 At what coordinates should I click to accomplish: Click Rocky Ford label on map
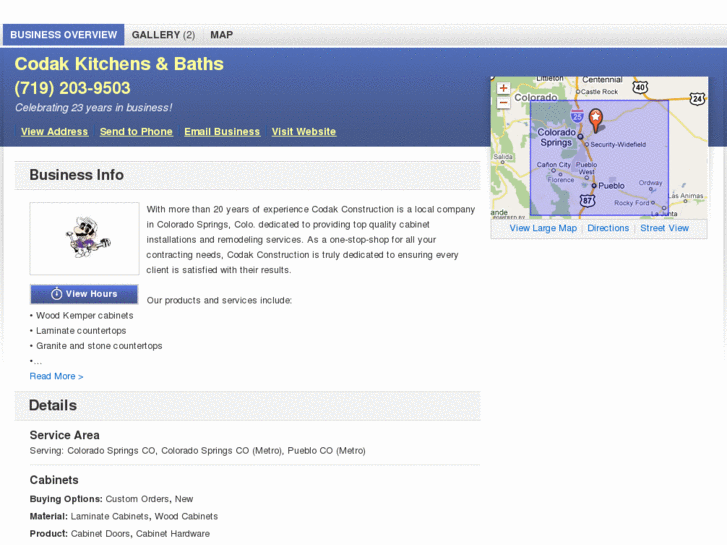[x=631, y=203]
